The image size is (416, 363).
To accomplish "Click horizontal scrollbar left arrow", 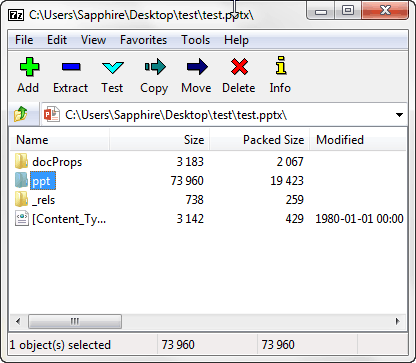I will click(18, 321).
